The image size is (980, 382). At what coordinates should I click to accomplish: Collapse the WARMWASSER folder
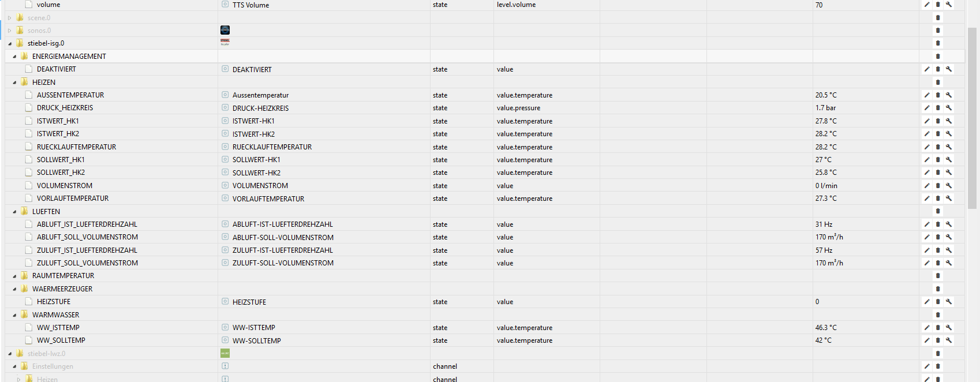14,315
